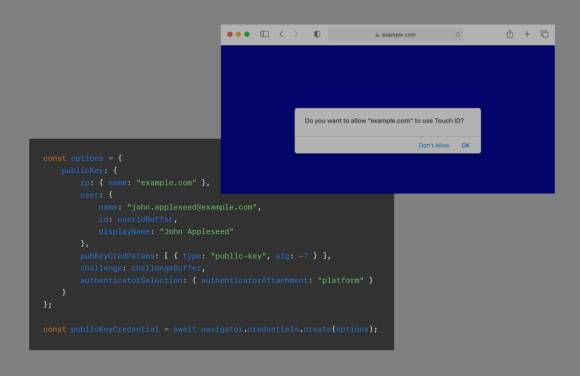Viewport: 580px width, 376px height.
Task: Open the Share icon in Safari toolbar
Action: pos(510,34)
